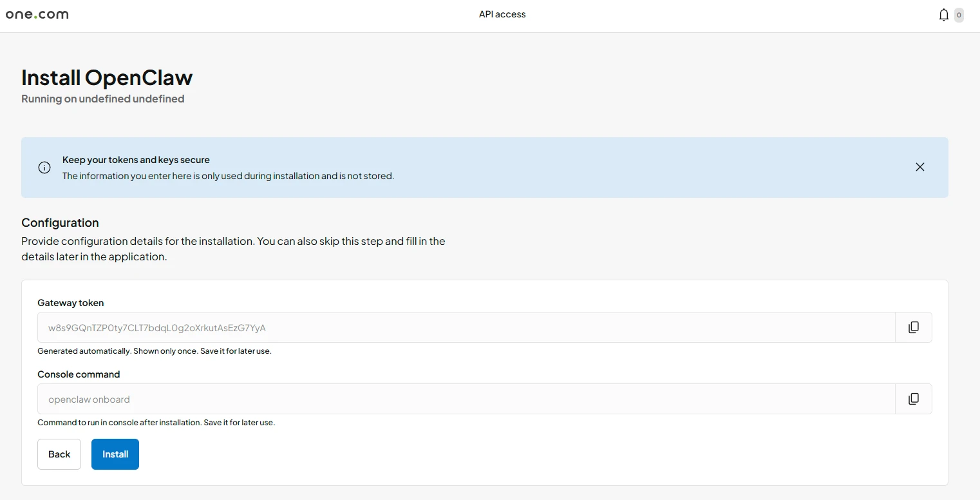The width and height of the screenshot is (980, 500).
Task: Click 'Generated automatically. Shown only once' hint
Action: 155,351
